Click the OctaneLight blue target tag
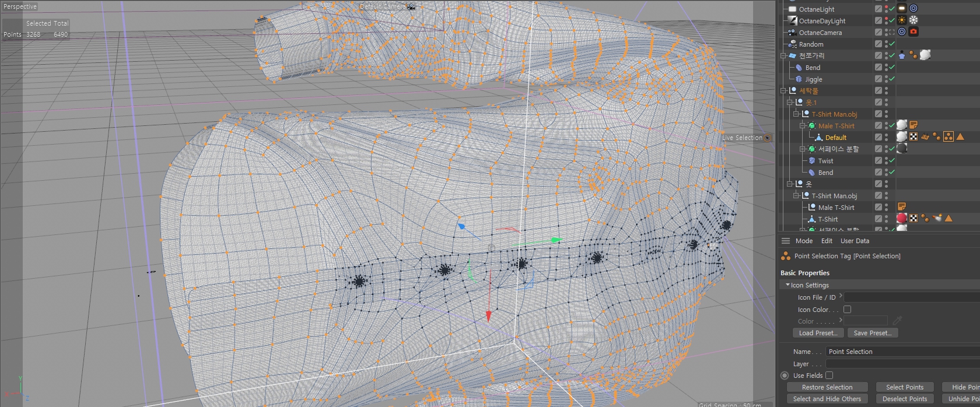Image resolution: width=980 pixels, height=407 pixels. 914,9
